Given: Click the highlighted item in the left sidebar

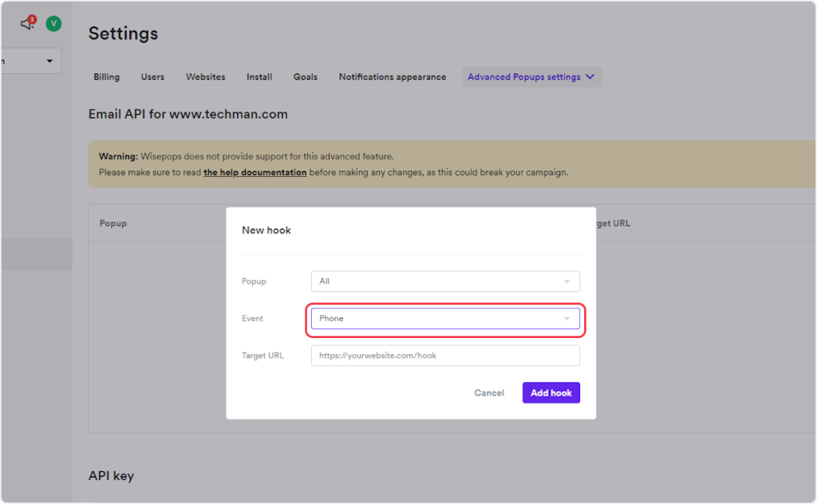Looking at the screenshot, I should pos(36,254).
